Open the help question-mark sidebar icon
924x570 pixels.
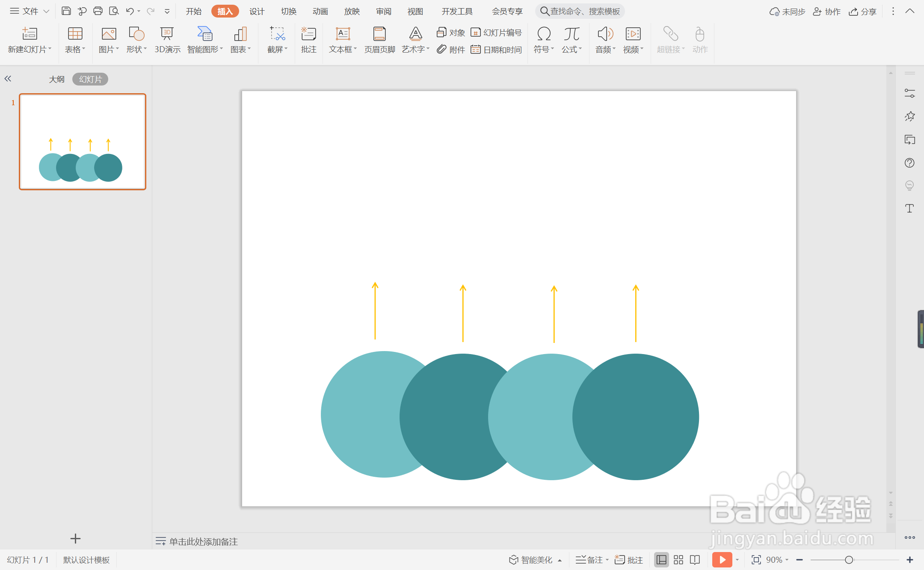pyautogui.click(x=909, y=162)
